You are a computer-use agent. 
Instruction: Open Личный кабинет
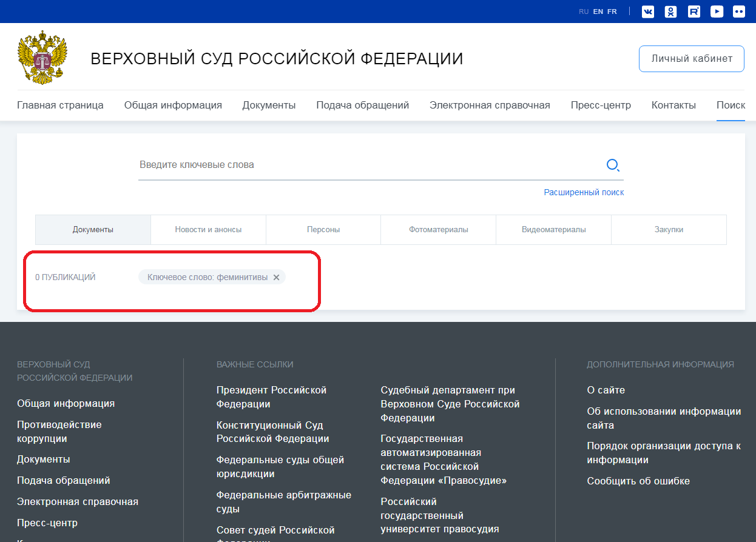(x=692, y=59)
